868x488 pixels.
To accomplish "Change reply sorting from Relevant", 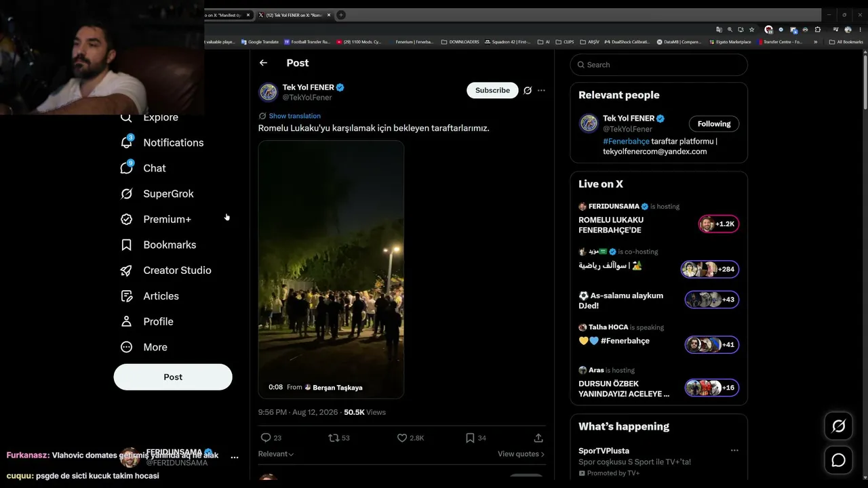I will click(x=276, y=454).
